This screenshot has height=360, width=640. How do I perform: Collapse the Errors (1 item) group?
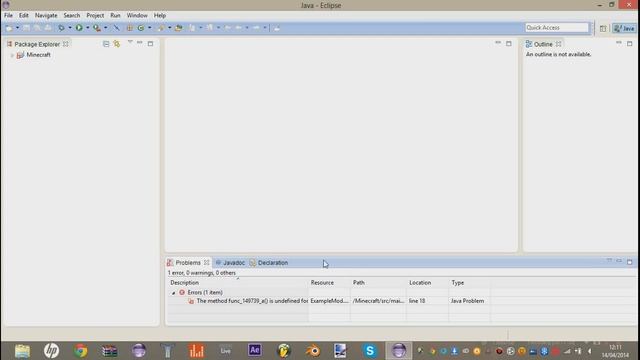tap(173, 293)
